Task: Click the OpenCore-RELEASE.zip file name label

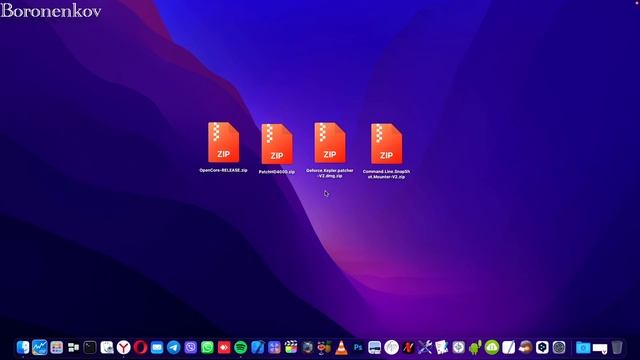Action: pyautogui.click(x=223, y=170)
